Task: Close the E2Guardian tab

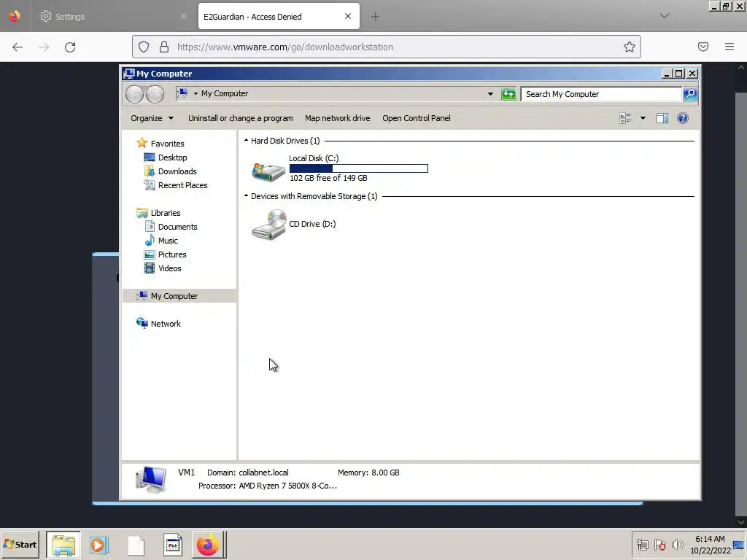Action: [348, 16]
